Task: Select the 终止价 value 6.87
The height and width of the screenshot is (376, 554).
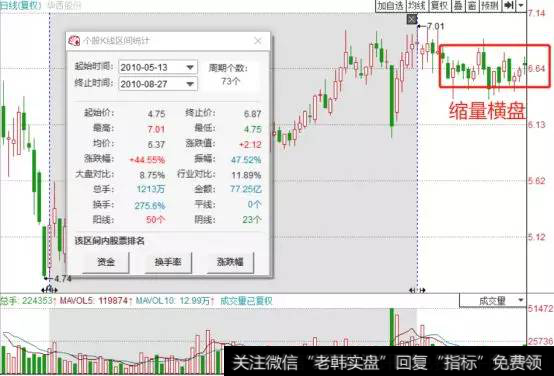Action: pyautogui.click(x=253, y=114)
